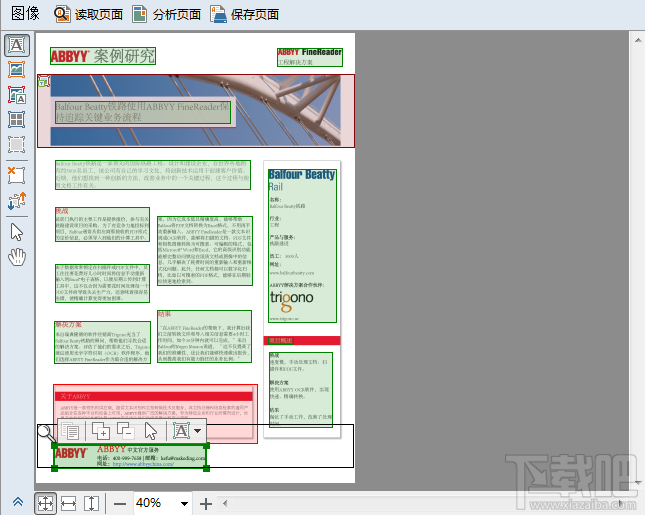Click the selected ABBYY footer contact area
The height and width of the screenshot is (515, 645).
(x=130, y=457)
